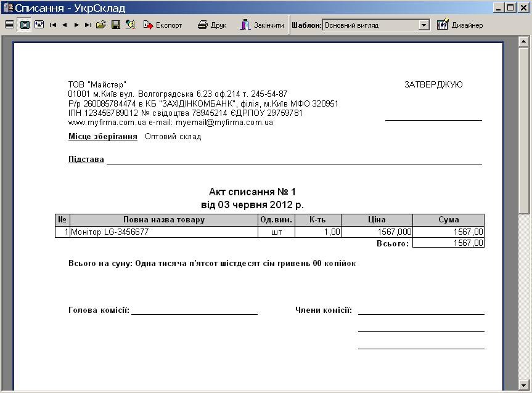Close the Списання window
This screenshot has width=532, height=393.
pos(523,7)
